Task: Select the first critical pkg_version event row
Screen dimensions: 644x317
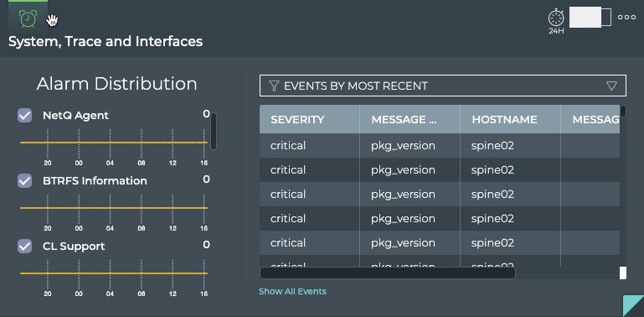Action: 440,146
